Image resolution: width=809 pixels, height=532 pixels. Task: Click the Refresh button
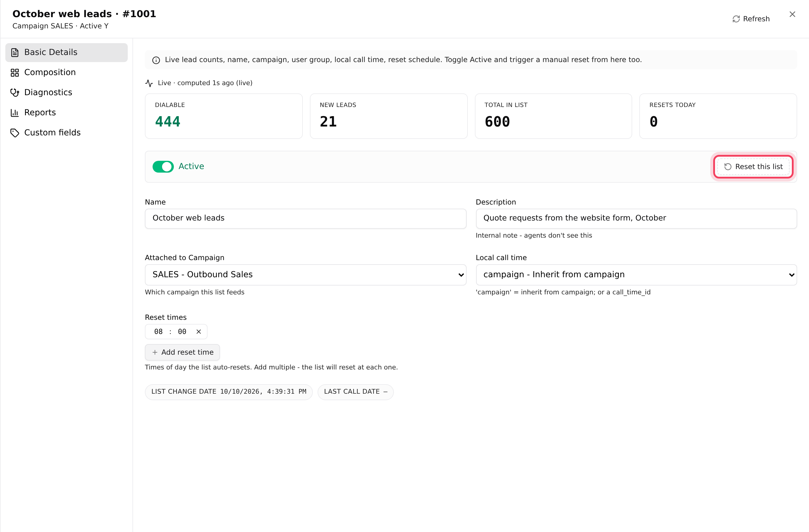tap(751, 19)
